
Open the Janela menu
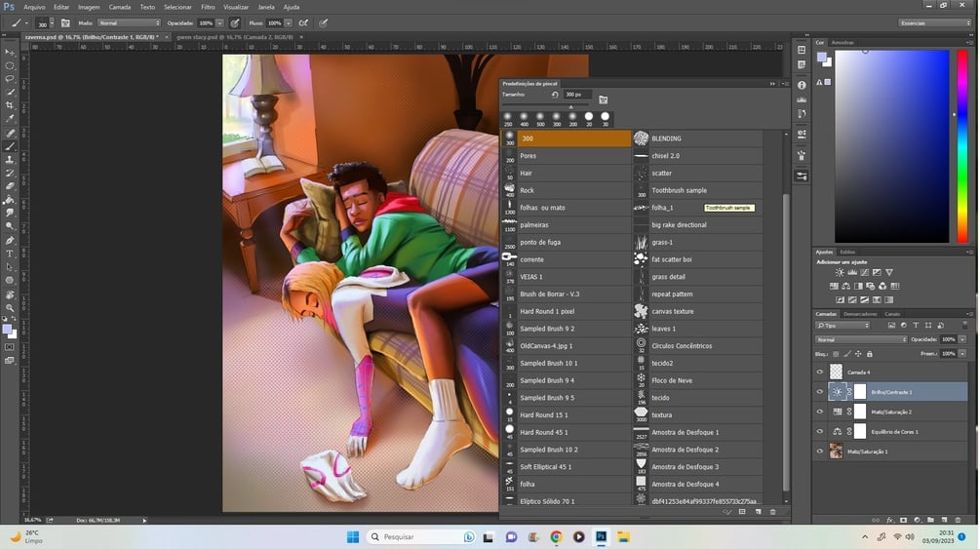pos(266,7)
